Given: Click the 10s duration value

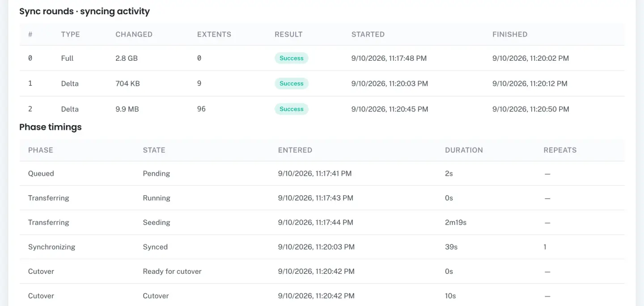Looking at the screenshot, I should click(x=450, y=296).
